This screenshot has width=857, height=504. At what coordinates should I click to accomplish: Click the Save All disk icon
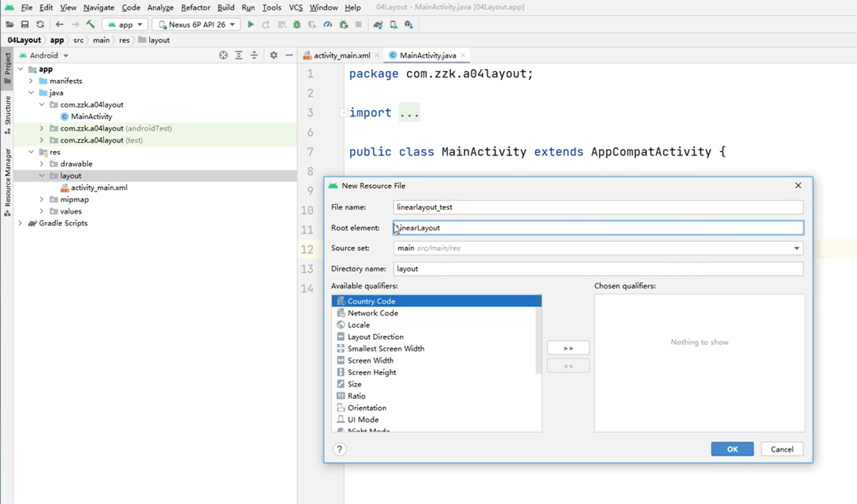tap(24, 24)
